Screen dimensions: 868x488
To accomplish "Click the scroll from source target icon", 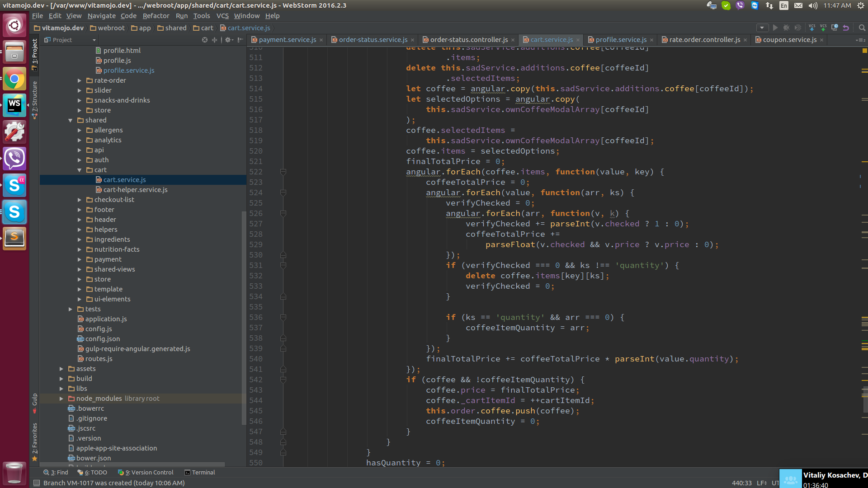I will pyautogui.click(x=205, y=40).
